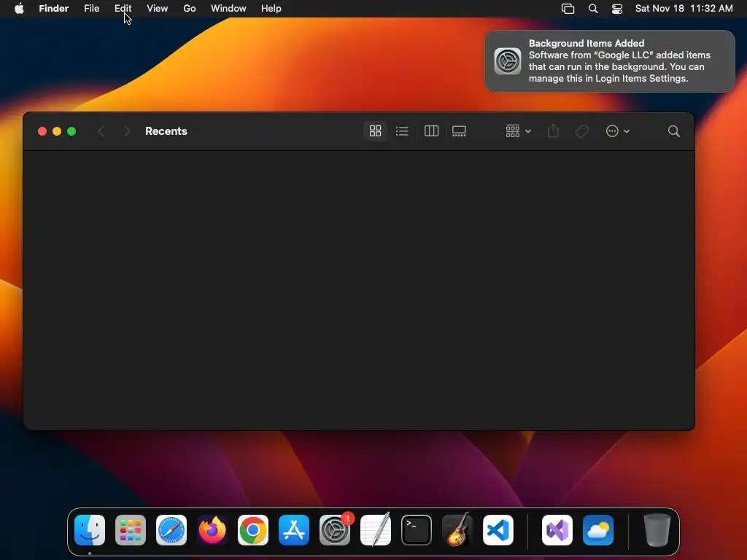This screenshot has height=560, width=747.
Task: Open the Background Items Added notification
Action: click(610, 61)
